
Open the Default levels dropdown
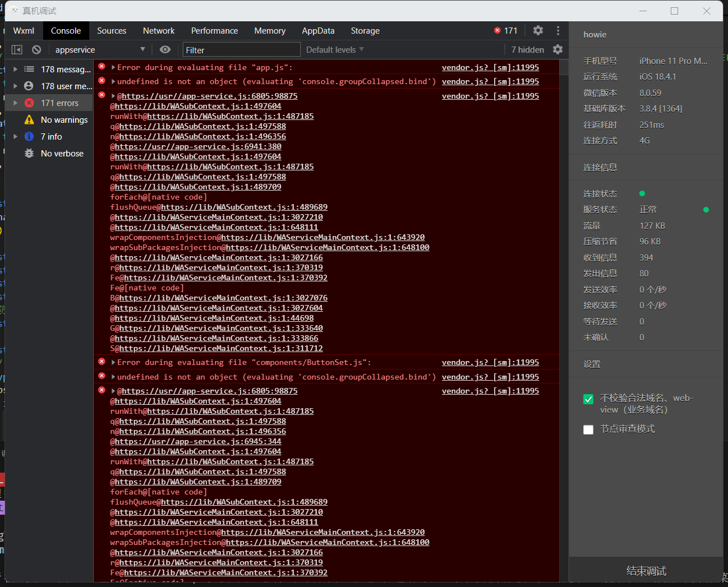[335, 49]
